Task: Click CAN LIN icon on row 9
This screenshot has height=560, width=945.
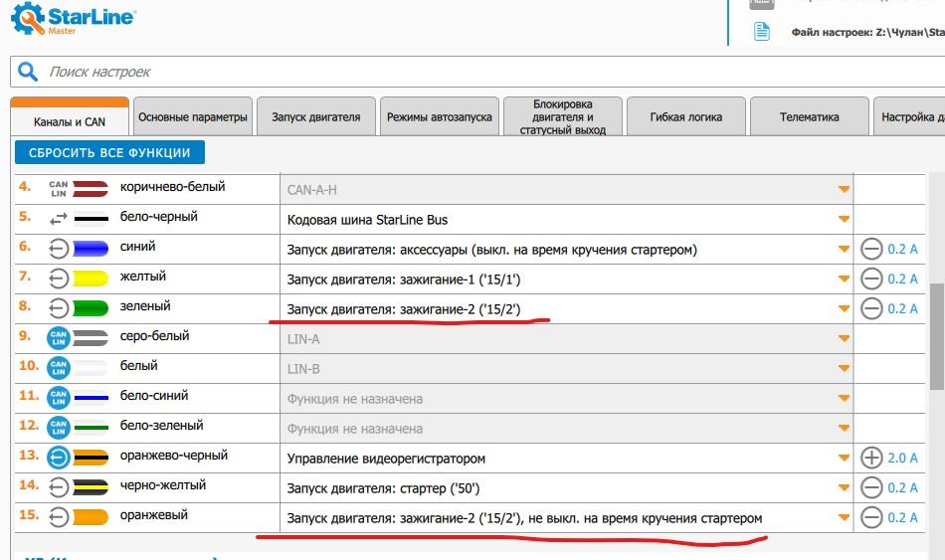Action: tap(58, 338)
